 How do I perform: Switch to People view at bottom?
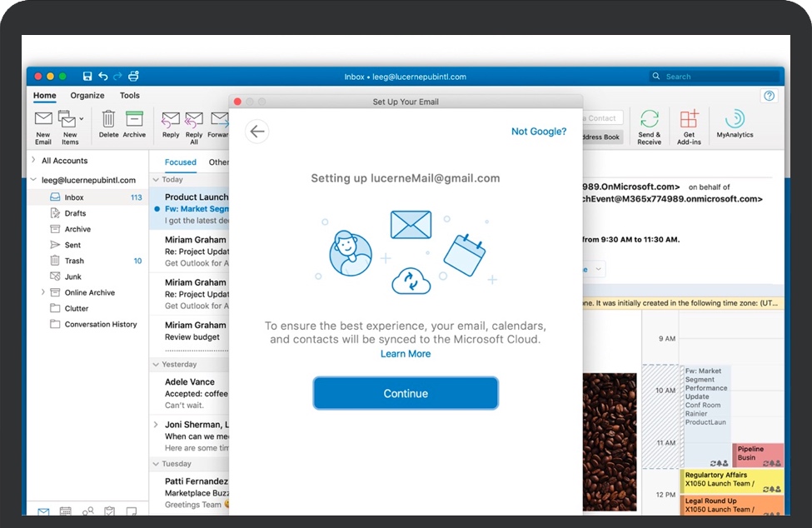coord(88,511)
